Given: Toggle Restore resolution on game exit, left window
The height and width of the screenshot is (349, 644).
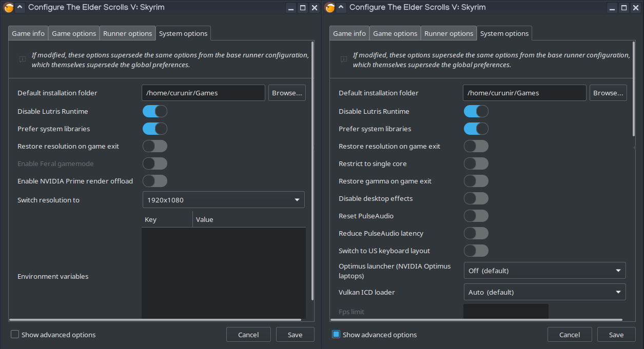Looking at the screenshot, I should click(155, 146).
